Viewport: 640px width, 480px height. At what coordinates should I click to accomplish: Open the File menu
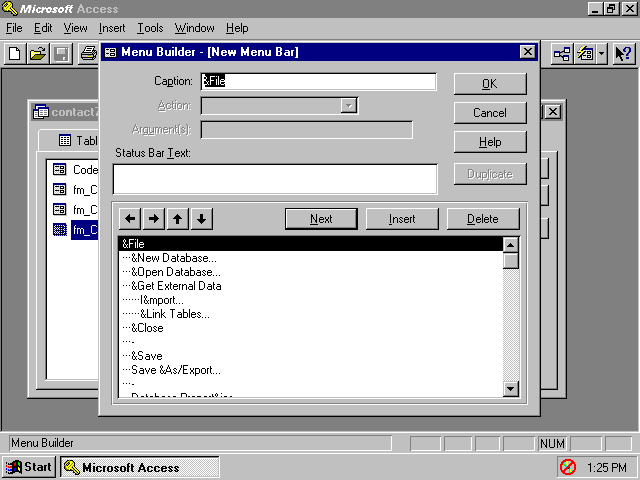pos(14,28)
